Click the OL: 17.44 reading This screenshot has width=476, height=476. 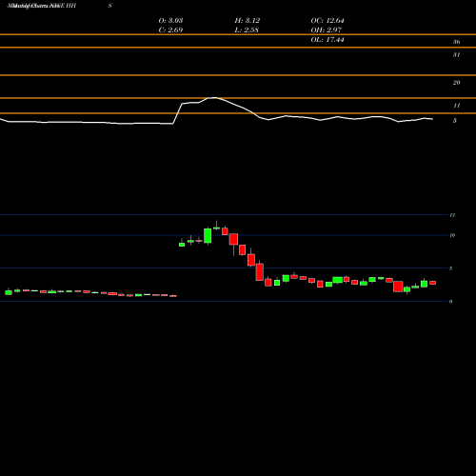(x=327, y=40)
